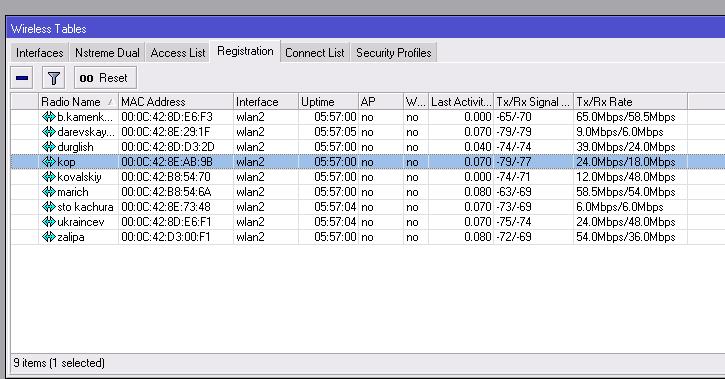Switch to the Access List tab
Image resolution: width=725 pixels, height=379 pixels.
tap(178, 53)
